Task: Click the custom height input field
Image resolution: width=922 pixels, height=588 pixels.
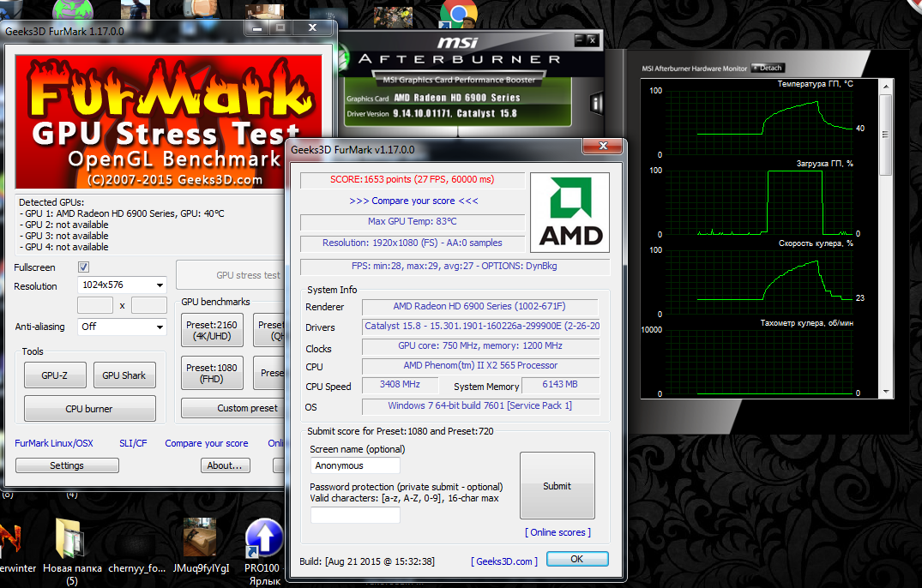Action: pyautogui.click(x=148, y=305)
